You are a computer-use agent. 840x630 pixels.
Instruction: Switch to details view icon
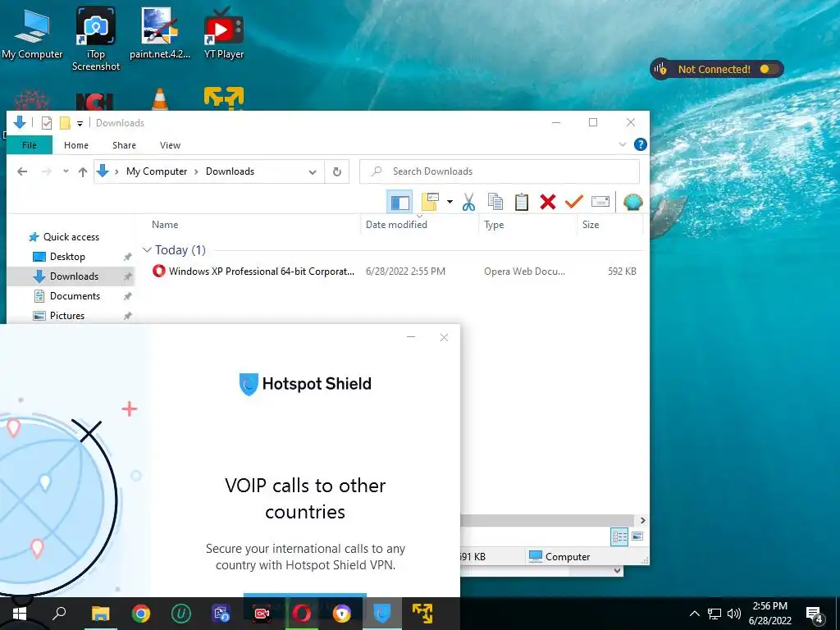[x=619, y=536]
